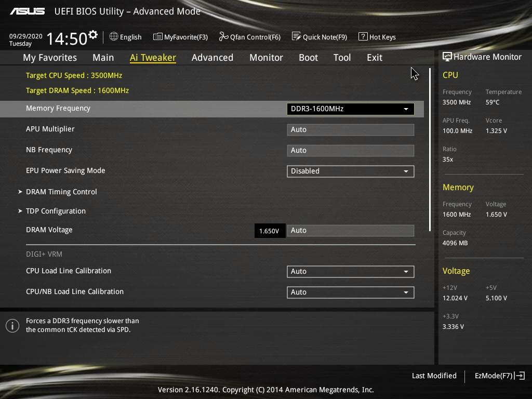Switch to the Main tab

103,58
